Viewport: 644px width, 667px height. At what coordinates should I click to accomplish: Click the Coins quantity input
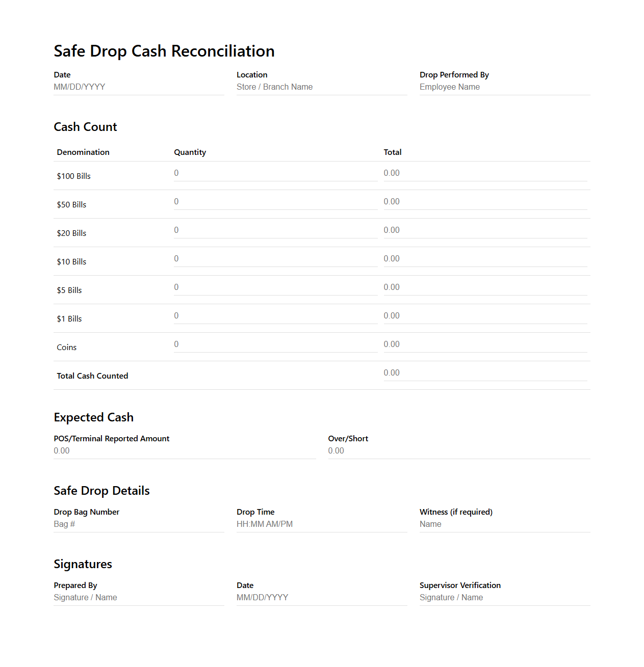pyautogui.click(x=275, y=344)
